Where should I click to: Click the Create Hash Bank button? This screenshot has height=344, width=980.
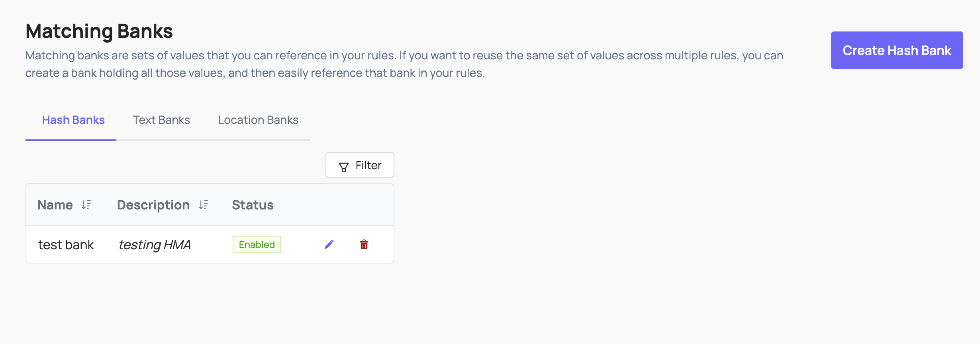coord(896,50)
